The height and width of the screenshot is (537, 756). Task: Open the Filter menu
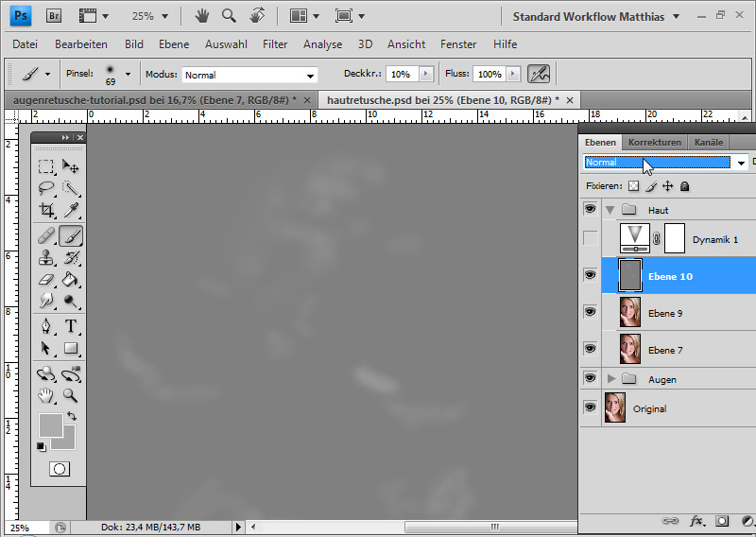coord(275,43)
